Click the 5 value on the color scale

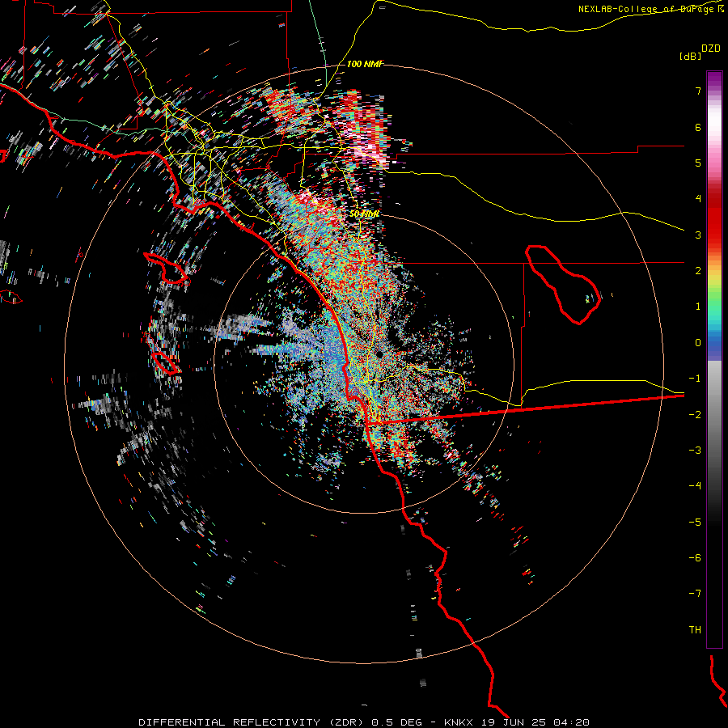[698, 163]
